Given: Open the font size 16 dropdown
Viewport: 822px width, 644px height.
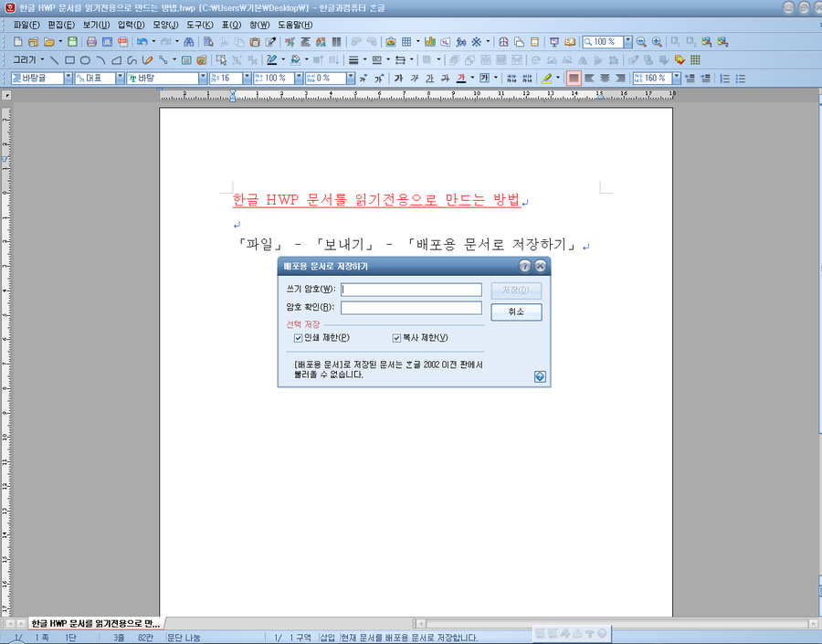Looking at the screenshot, I should (247, 79).
